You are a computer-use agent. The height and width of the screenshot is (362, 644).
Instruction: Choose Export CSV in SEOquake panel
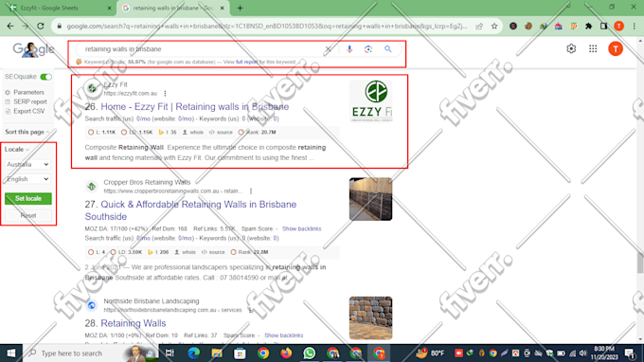pyautogui.click(x=25, y=111)
